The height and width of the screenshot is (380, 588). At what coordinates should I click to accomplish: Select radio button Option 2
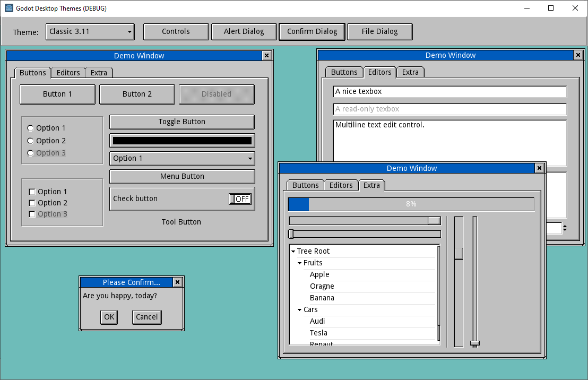pyautogui.click(x=47, y=141)
